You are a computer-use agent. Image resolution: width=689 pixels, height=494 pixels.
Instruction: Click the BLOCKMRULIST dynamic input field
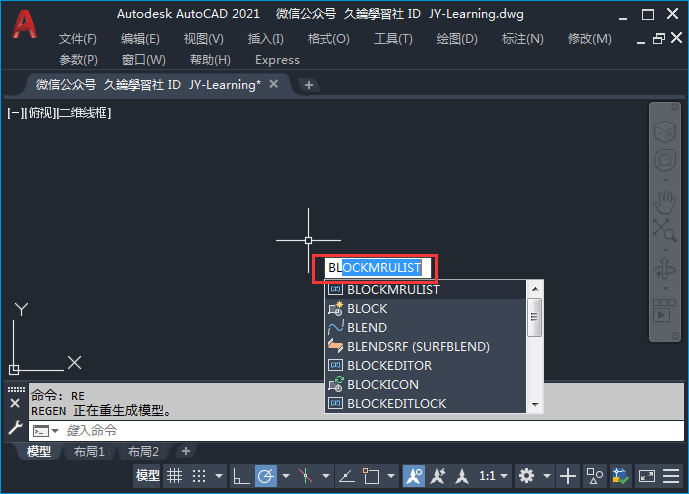coord(377,268)
